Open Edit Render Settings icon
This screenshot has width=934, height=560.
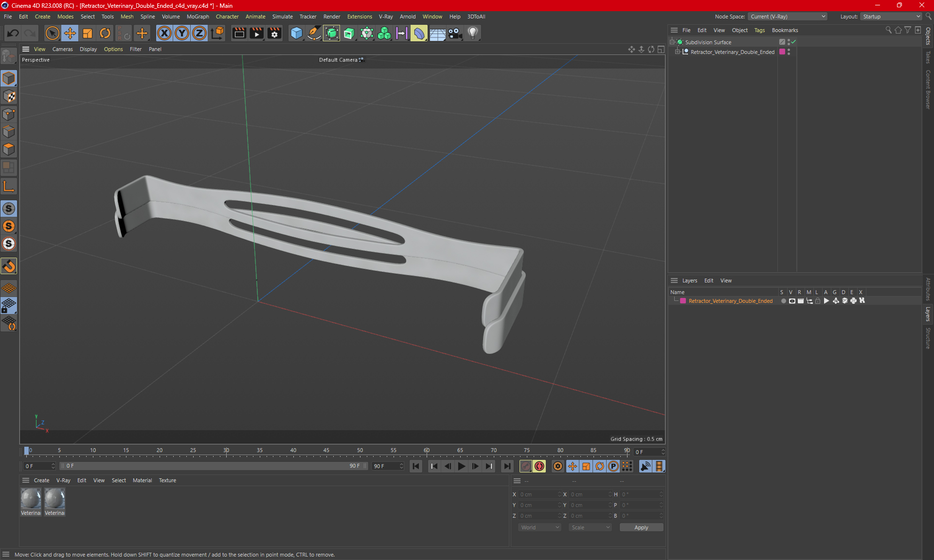274,33
